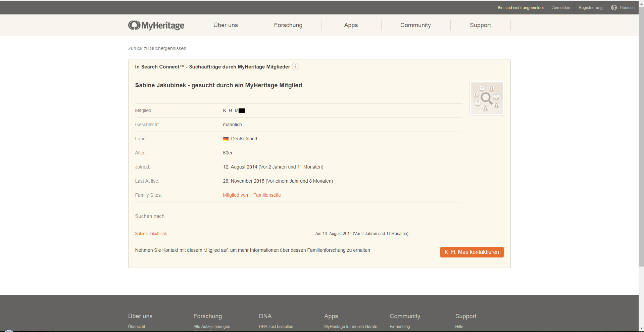The height and width of the screenshot is (332, 644).
Task: Click the MyHeritage logo
Action: point(156,25)
